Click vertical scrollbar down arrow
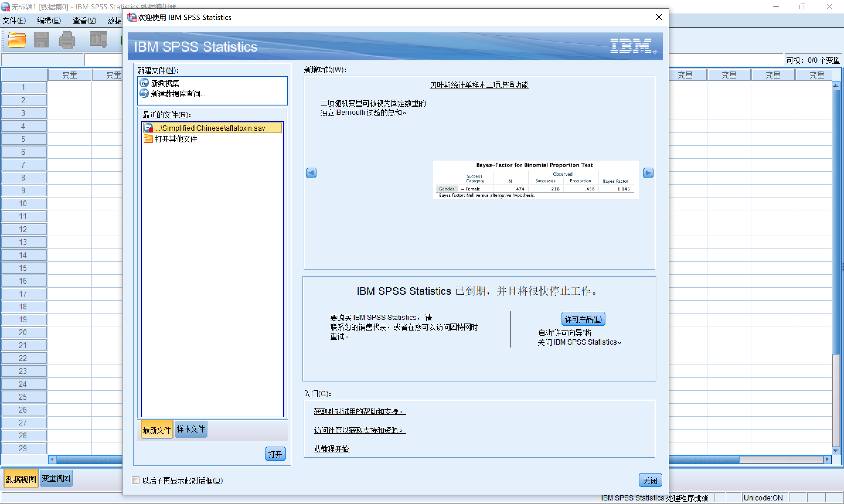The height and width of the screenshot is (504, 844). point(836,450)
